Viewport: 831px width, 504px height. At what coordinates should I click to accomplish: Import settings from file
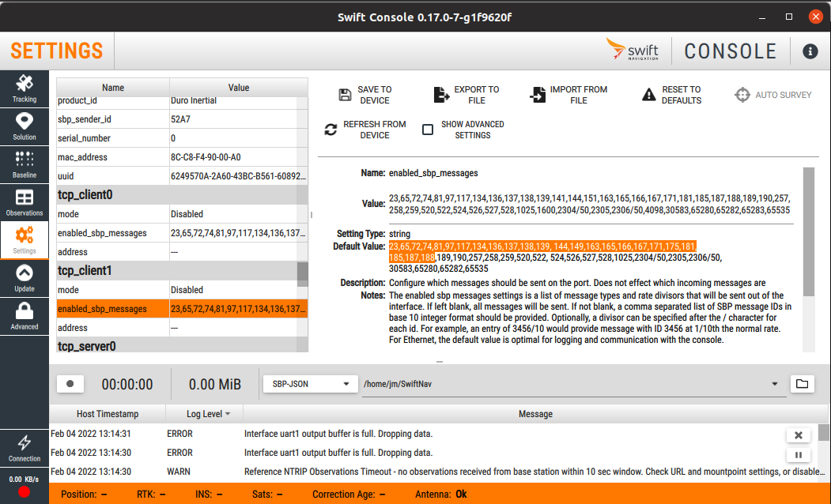(x=568, y=95)
